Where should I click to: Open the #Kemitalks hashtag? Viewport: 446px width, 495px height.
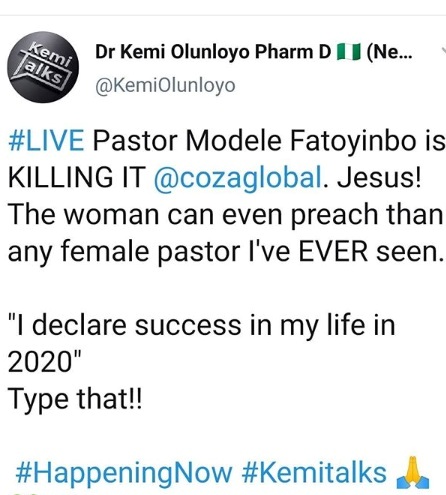[314, 472]
